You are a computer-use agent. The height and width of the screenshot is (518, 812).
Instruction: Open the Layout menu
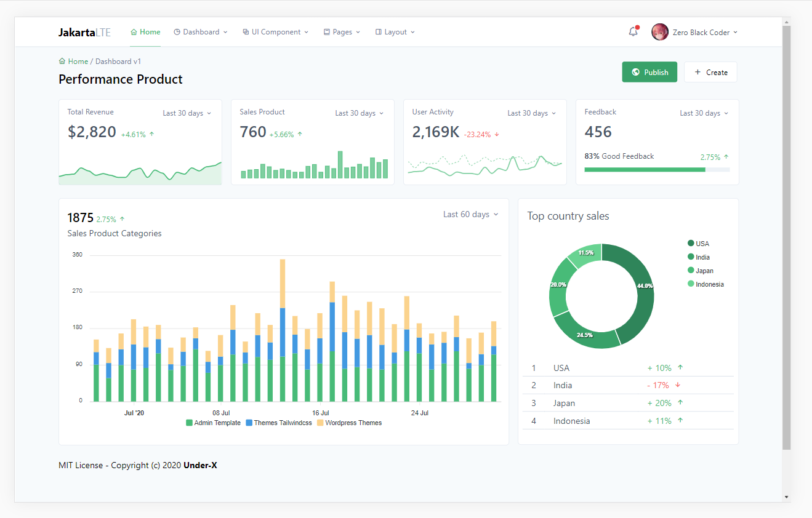click(395, 32)
